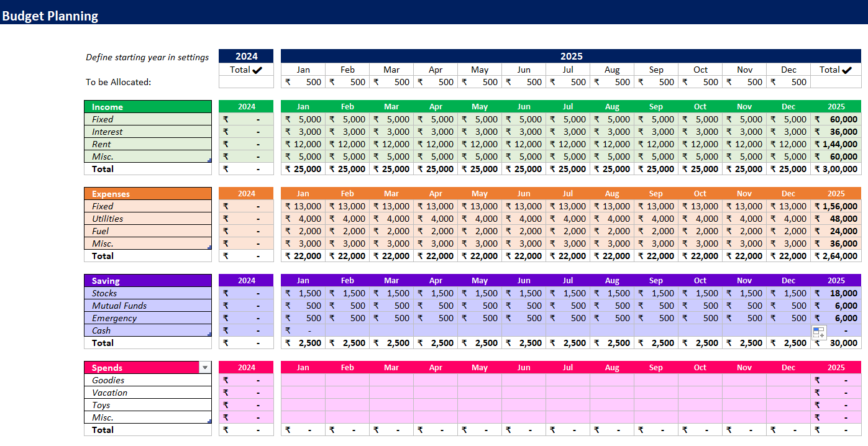Click the rupee symbol in Income Fixed January cell
Image resolution: width=868 pixels, height=446 pixels.
(x=288, y=119)
